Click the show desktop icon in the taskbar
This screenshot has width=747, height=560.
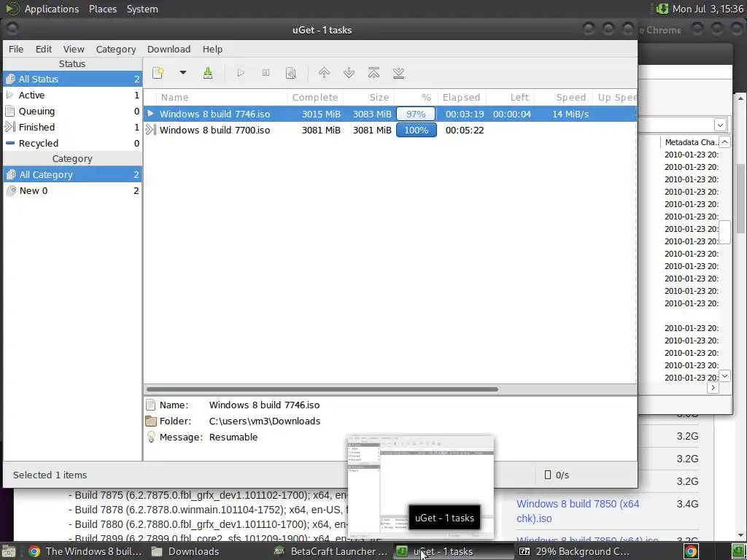[9, 552]
